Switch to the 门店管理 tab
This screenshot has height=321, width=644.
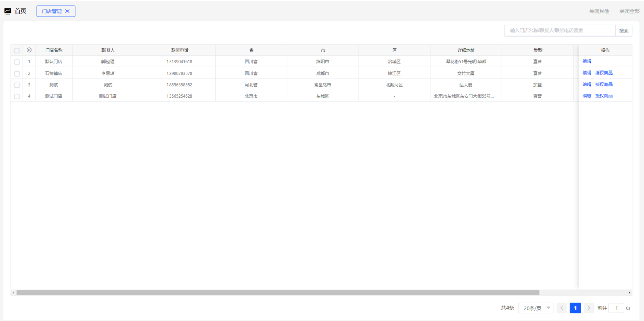tap(52, 11)
